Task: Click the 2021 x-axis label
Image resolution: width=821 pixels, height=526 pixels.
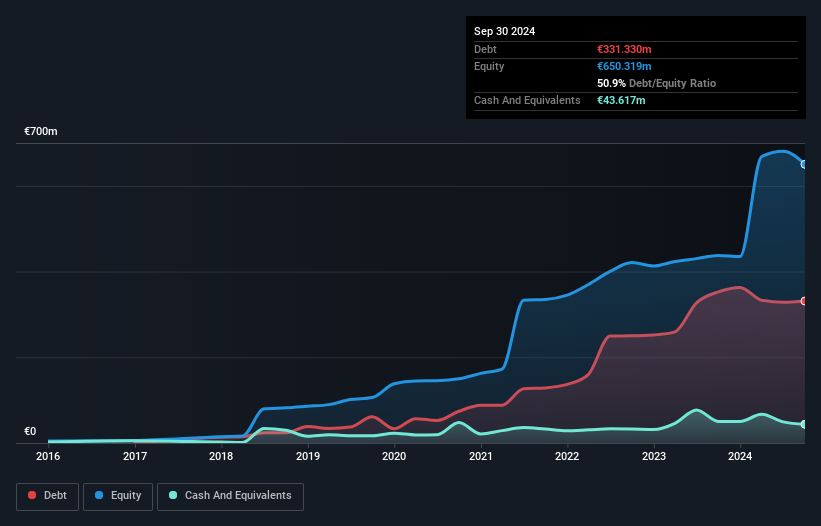Action: tap(481, 456)
